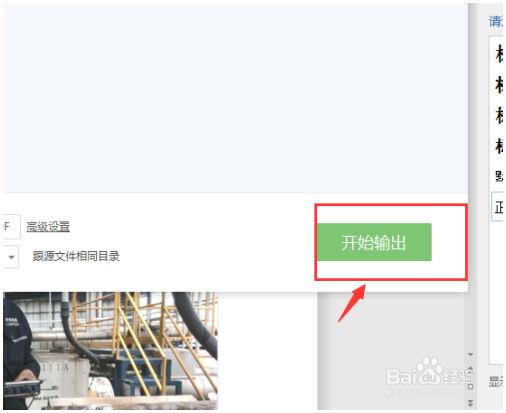
Task: Open the 高级设置 link
Action: pos(48,226)
